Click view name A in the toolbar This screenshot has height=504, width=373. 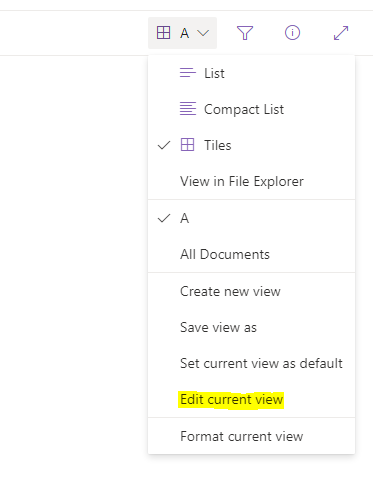click(x=185, y=33)
